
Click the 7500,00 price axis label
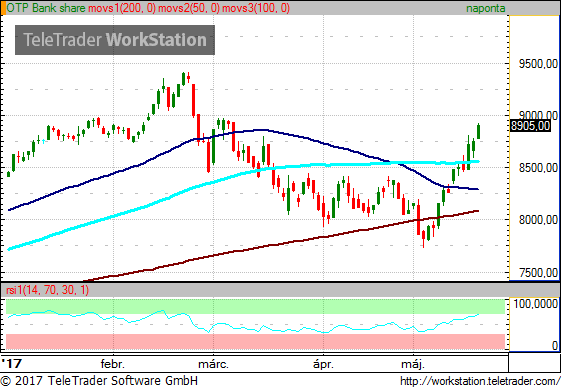click(x=538, y=273)
